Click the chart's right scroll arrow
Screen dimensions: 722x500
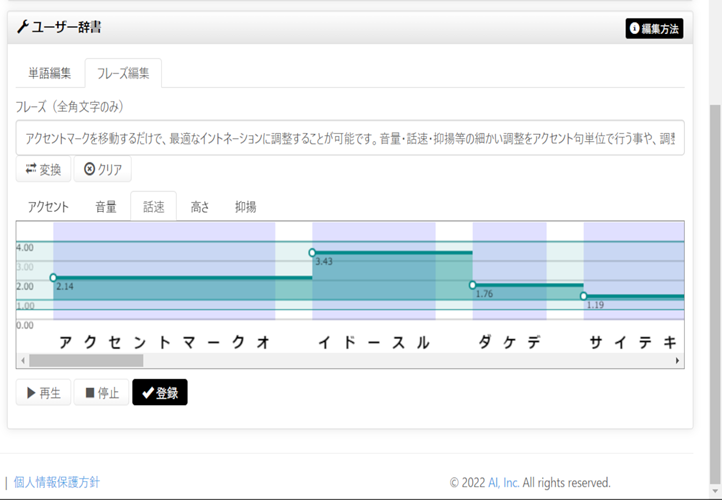pos(677,360)
